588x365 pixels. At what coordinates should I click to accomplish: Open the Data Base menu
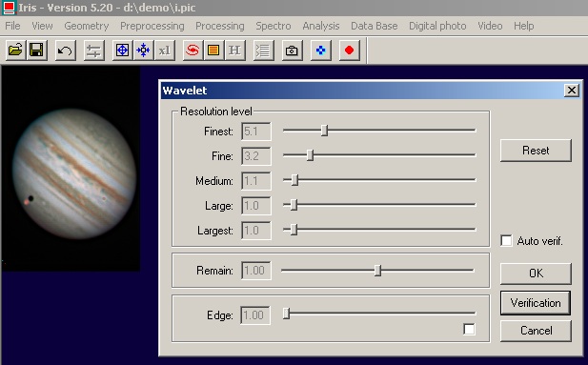coord(375,26)
